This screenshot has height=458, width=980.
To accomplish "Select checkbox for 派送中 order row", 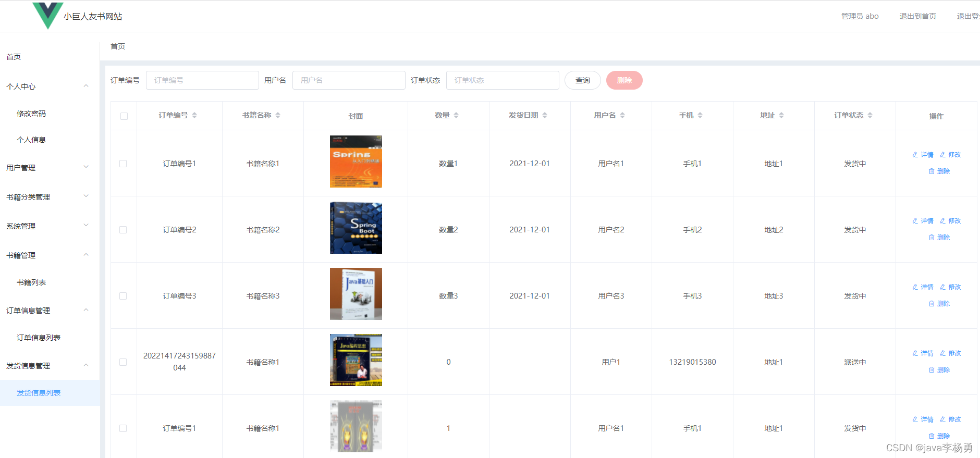I will pyautogui.click(x=123, y=362).
